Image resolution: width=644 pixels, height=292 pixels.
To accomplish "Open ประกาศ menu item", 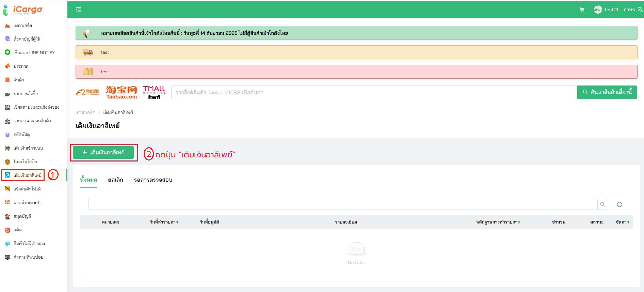I will click(21, 66).
